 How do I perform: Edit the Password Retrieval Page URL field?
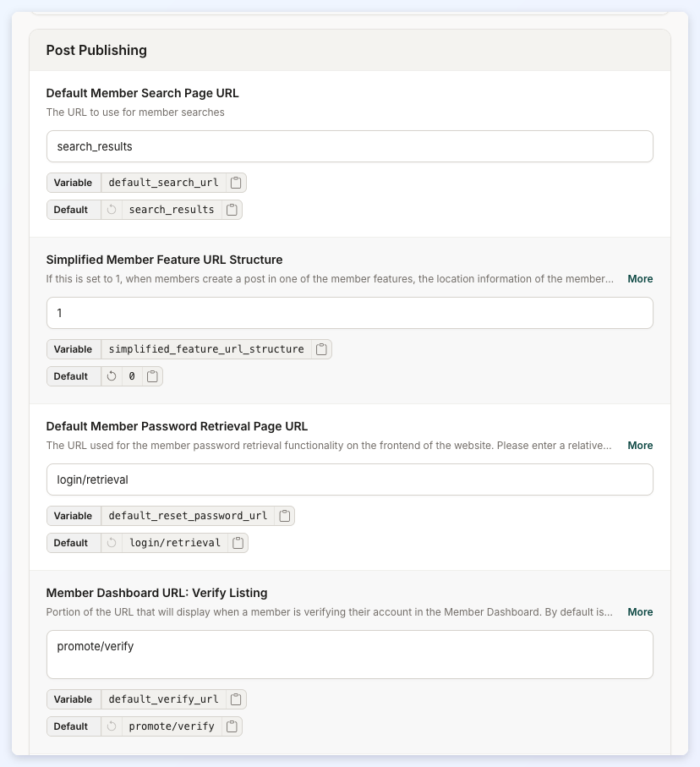pyautogui.click(x=350, y=479)
